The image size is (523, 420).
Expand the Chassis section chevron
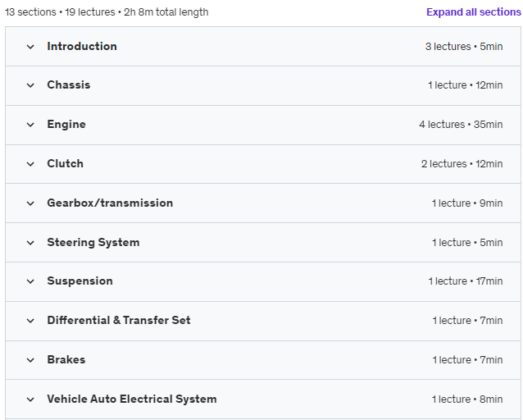pos(30,85)
